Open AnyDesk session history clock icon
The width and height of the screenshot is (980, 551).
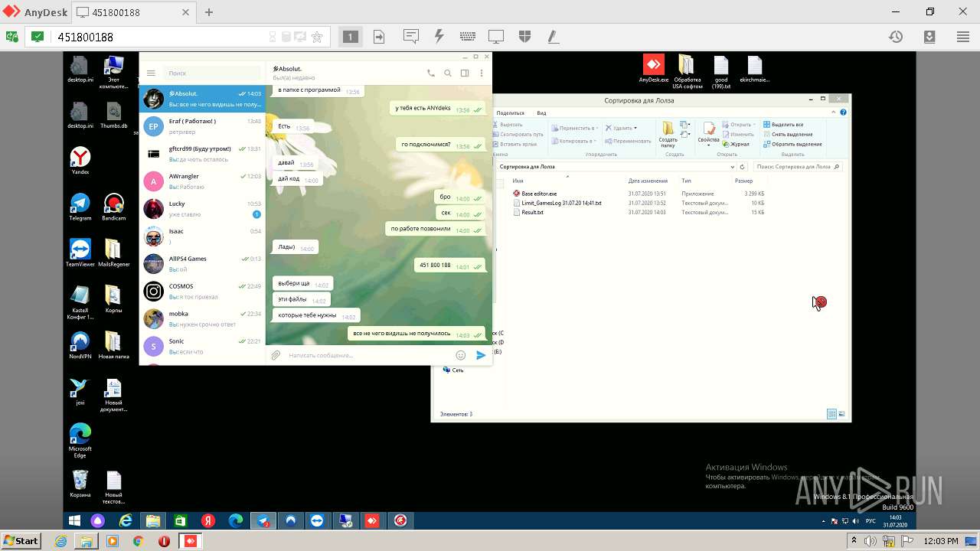click(x=896, y=37)
